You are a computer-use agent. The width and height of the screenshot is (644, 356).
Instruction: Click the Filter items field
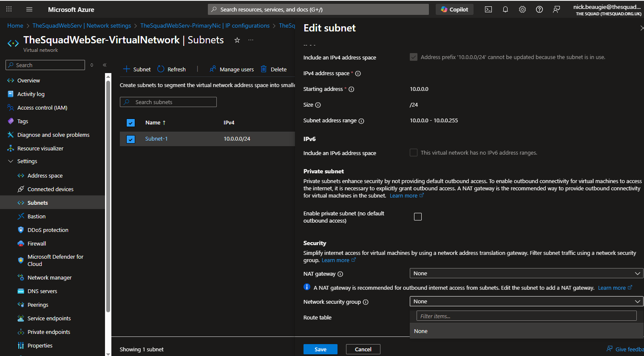(x=526, y=316)
